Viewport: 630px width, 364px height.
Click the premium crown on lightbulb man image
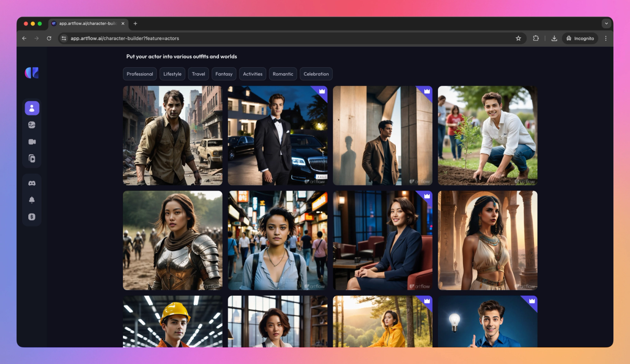tap(532, 301)
